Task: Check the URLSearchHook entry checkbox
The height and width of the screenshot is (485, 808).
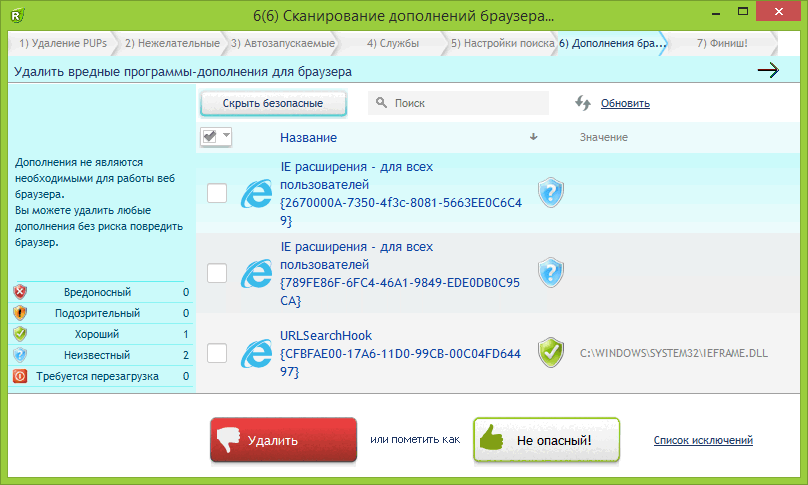Action: click(217, 352)
